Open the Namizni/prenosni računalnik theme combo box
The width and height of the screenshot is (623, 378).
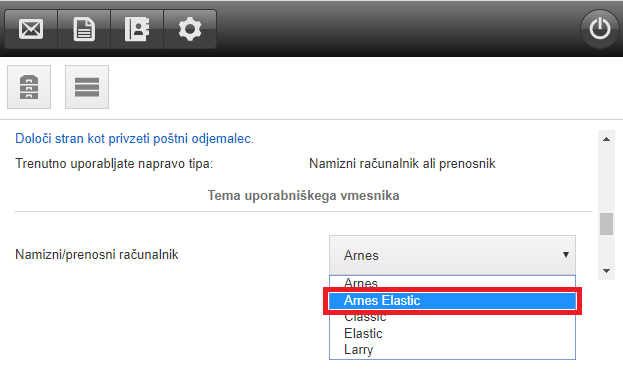click(x=452, y=255)
